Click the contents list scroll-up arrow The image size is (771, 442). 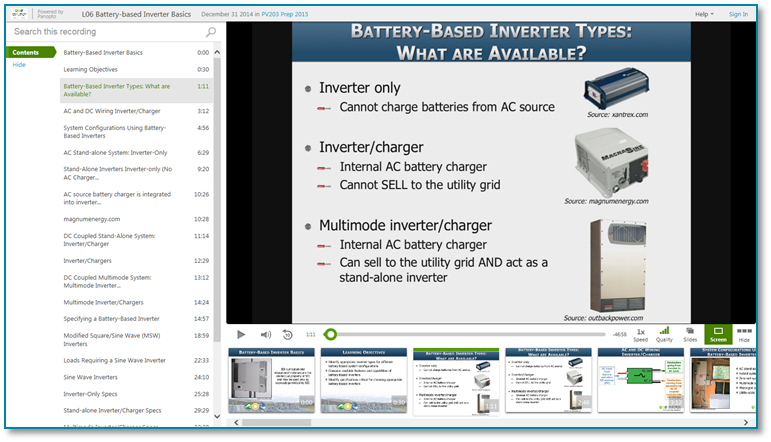[217, 52]
